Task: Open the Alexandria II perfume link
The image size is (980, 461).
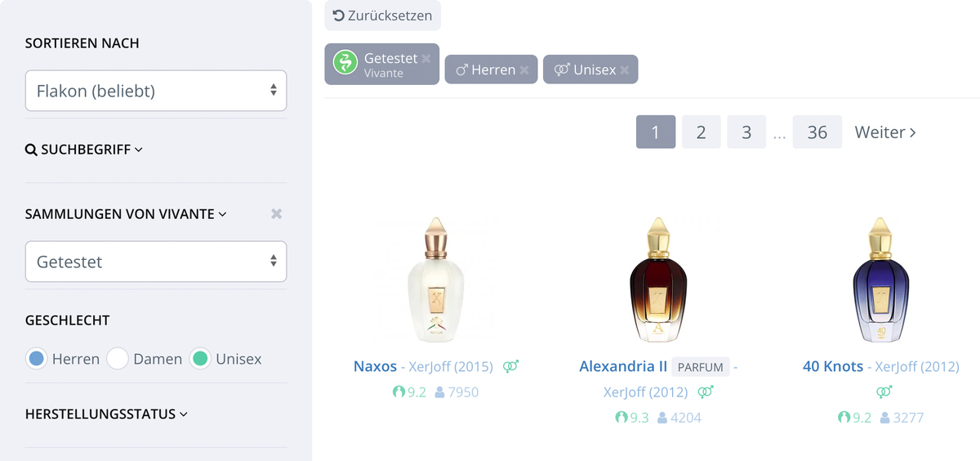Action: (x=623, y=366)
